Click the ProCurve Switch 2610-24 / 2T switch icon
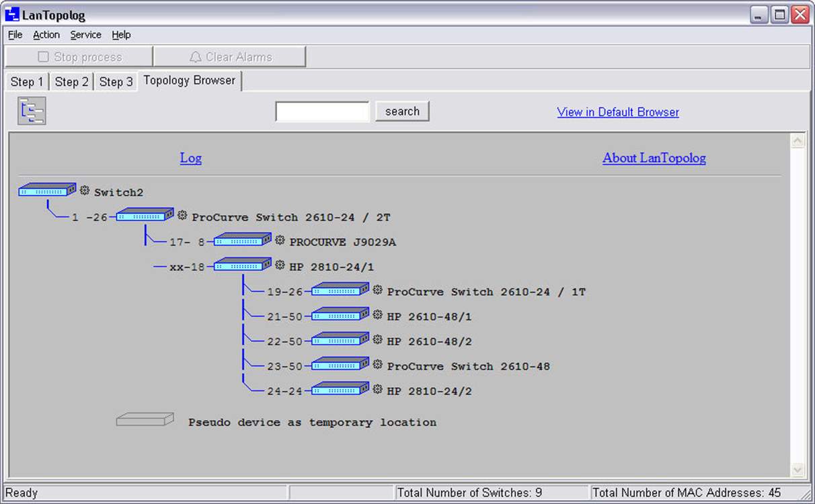Viewport: 815px width, 504px height. [x=145, y=215]
